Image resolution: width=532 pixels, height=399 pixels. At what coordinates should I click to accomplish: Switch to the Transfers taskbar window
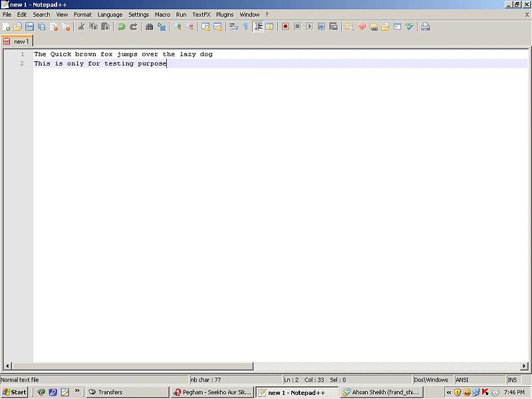click(127, 392)
